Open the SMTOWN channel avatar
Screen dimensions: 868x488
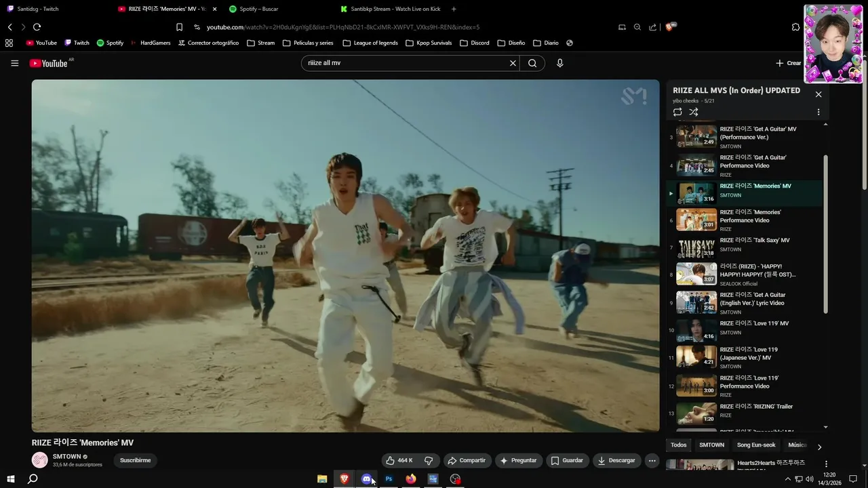40,460
